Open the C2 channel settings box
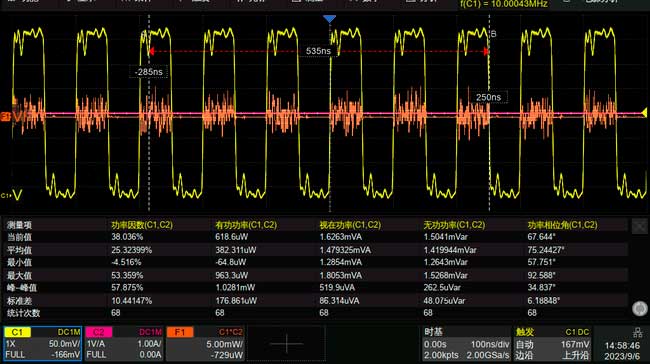The image size is (650, 364). click(x=124, y=343)
